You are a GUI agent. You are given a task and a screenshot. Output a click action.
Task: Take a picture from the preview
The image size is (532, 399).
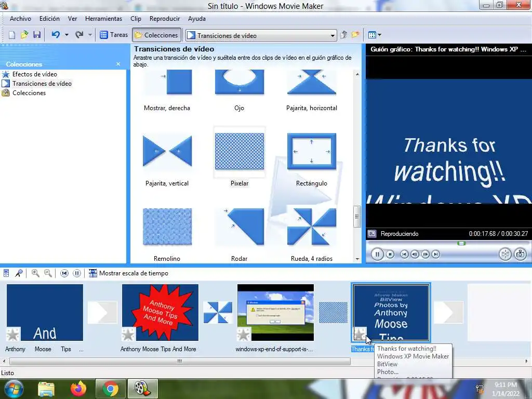(x=520, y=254)
